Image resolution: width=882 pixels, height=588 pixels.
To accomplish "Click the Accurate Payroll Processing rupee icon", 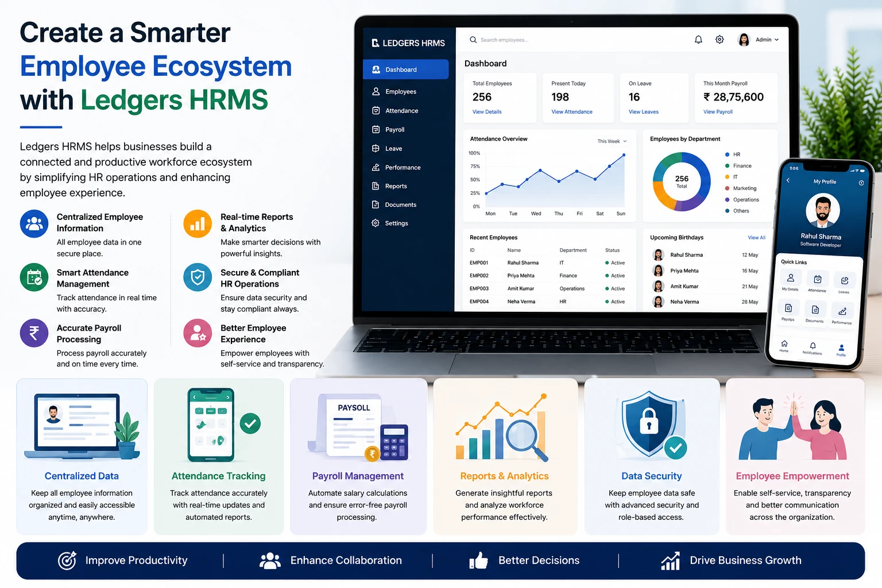I will point(34,333).
